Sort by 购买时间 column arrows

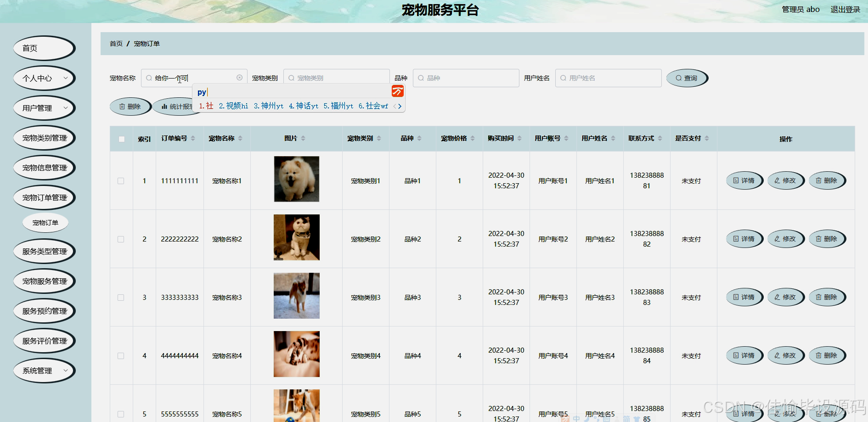point(519,138)
